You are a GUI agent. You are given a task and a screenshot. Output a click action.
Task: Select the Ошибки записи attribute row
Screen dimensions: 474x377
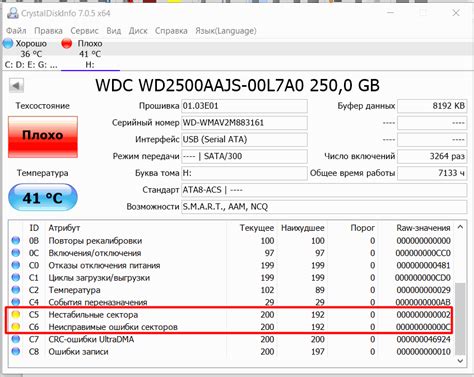click(231, 352)
